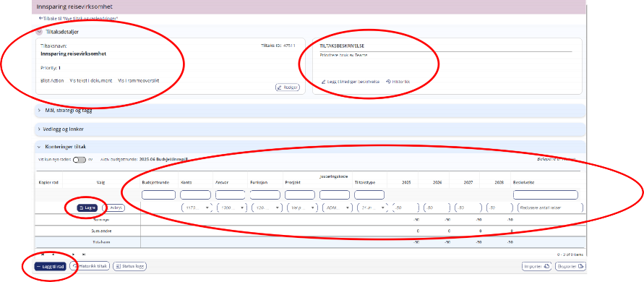The height and width of the screenshot is (282, 644).
Task: Toggle Vis kun nye rader switch
Action: (80, 160)
